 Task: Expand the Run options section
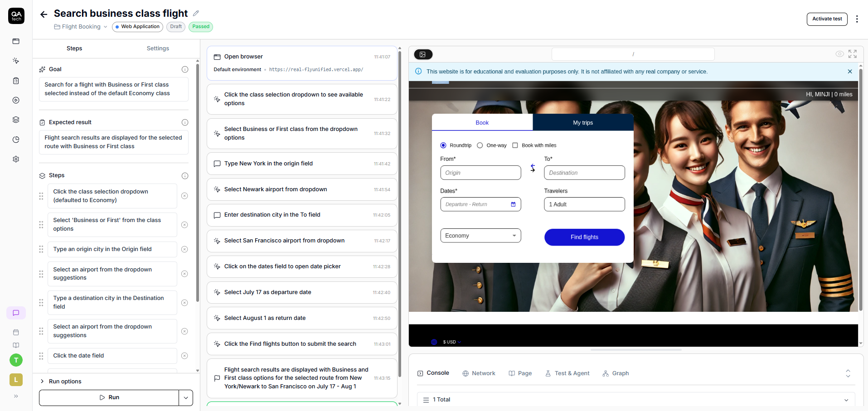point(43,382)
